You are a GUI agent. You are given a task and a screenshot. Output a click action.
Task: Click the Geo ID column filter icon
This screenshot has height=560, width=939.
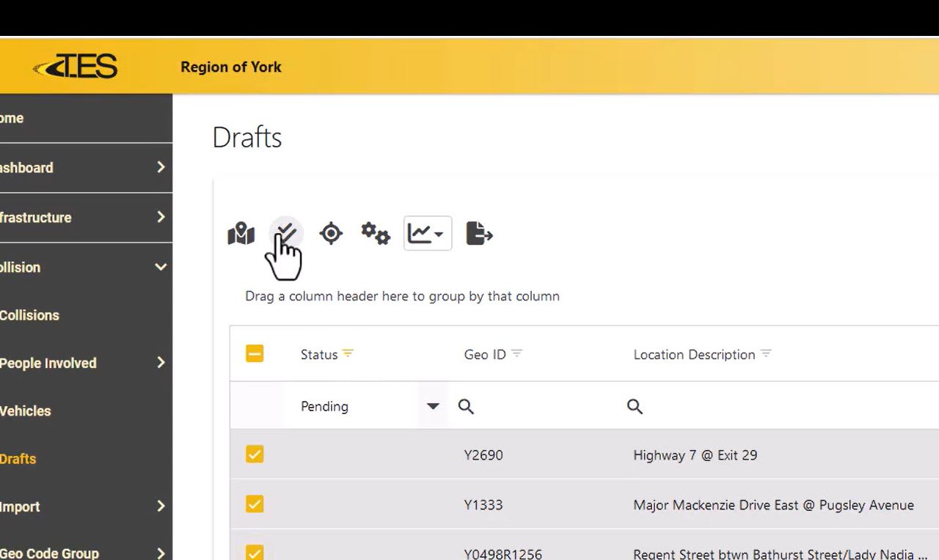[x=516, y=353]
